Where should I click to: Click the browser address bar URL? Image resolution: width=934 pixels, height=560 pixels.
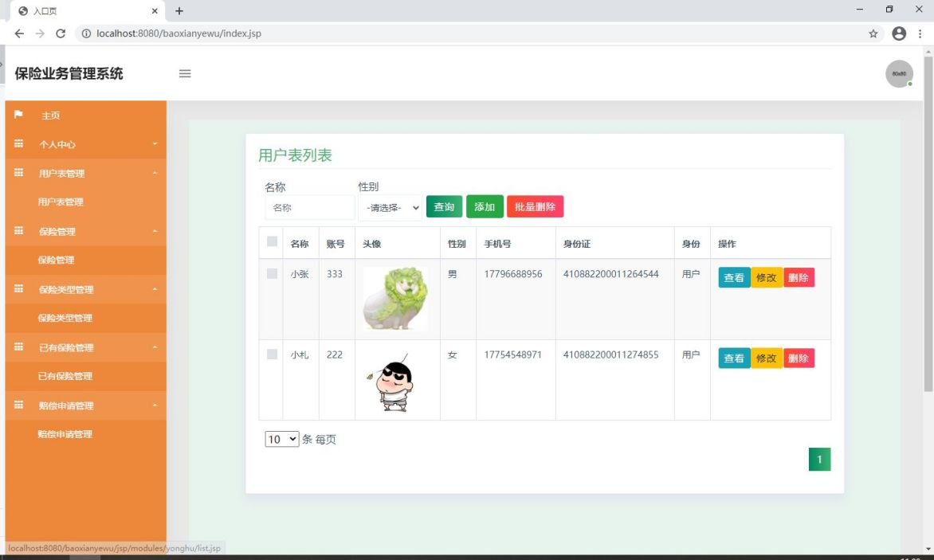(179, 33)
